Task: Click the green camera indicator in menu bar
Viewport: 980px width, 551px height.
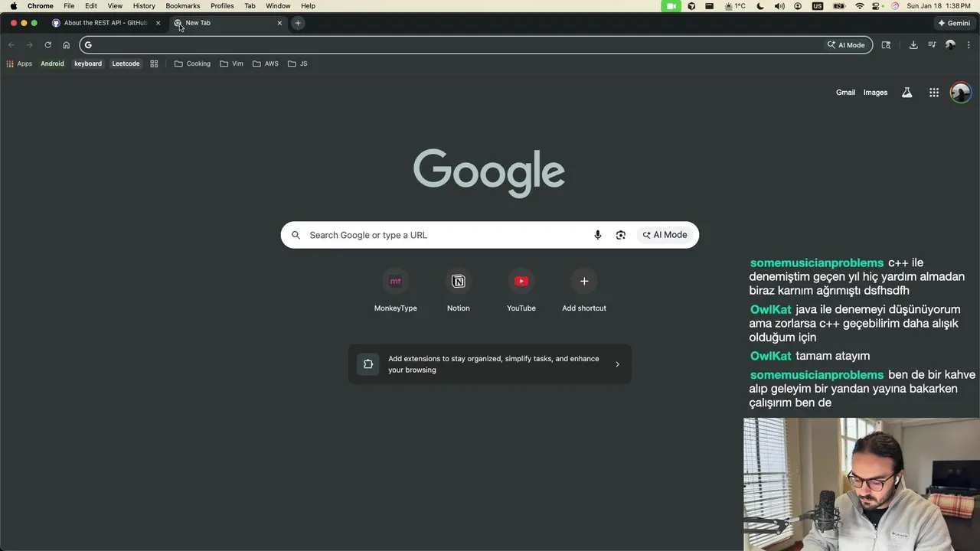Action: tap(671, 6)
